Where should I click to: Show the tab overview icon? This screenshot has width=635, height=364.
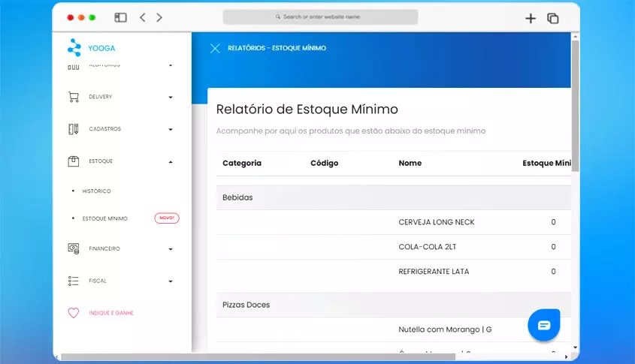coord(553,18)
